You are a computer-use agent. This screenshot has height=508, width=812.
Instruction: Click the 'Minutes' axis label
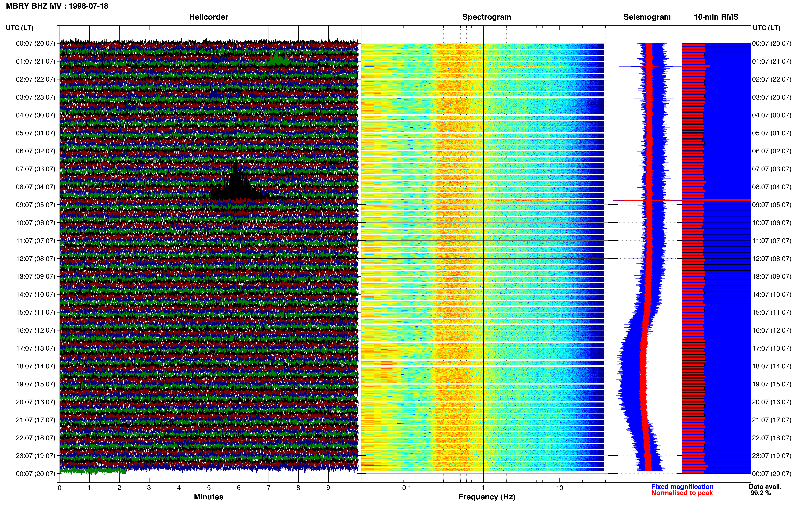(209, 497)
